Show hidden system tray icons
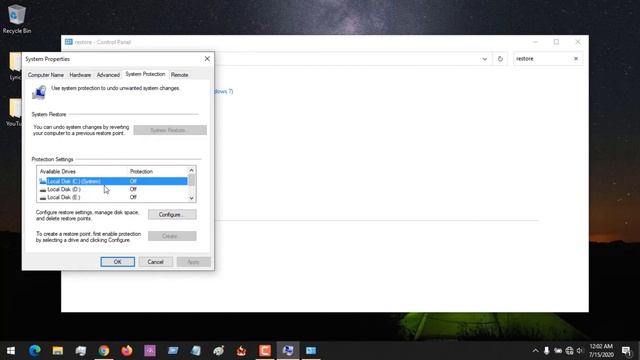640x360 pixels. click(x=535, y=351)
